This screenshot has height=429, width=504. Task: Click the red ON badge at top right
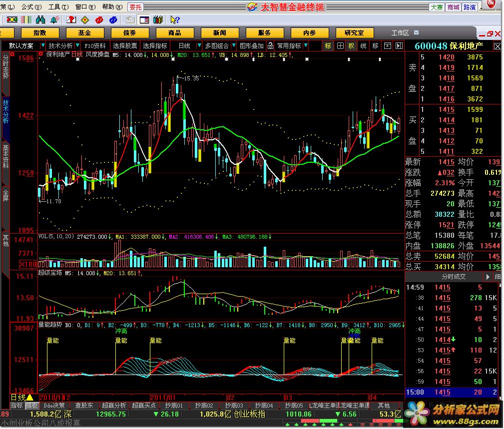[491, 3]
